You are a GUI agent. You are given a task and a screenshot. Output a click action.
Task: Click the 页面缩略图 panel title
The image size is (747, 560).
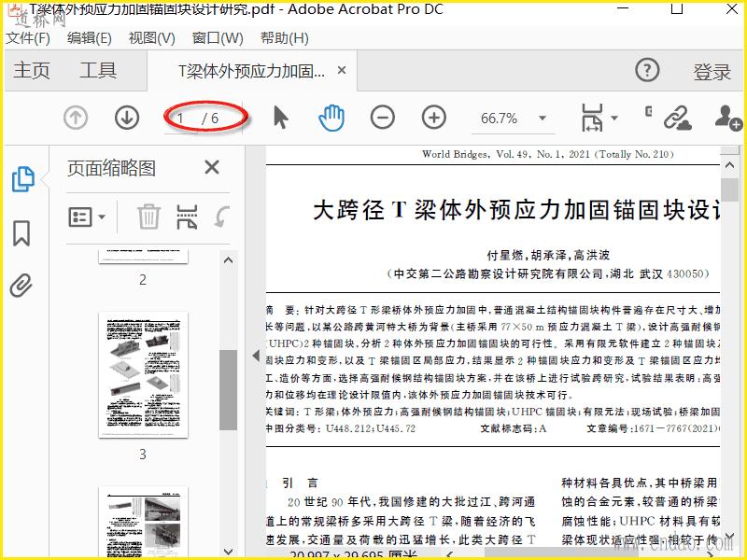[111, 168]
